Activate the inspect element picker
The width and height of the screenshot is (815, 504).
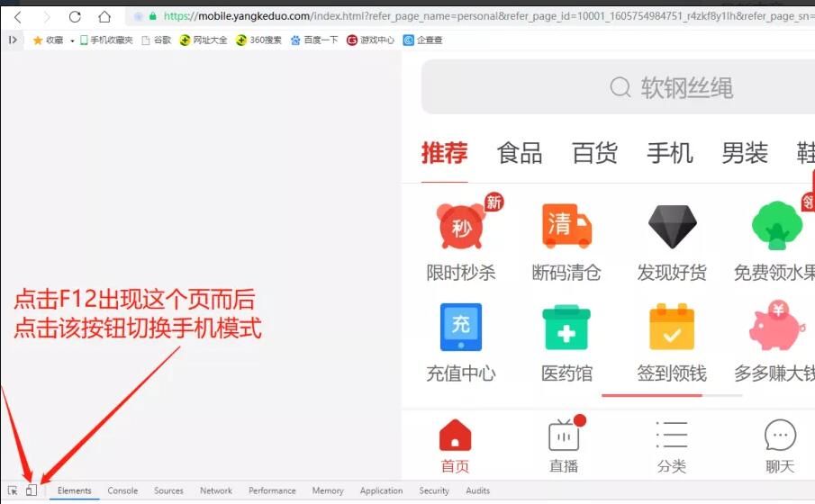(13, 490)
